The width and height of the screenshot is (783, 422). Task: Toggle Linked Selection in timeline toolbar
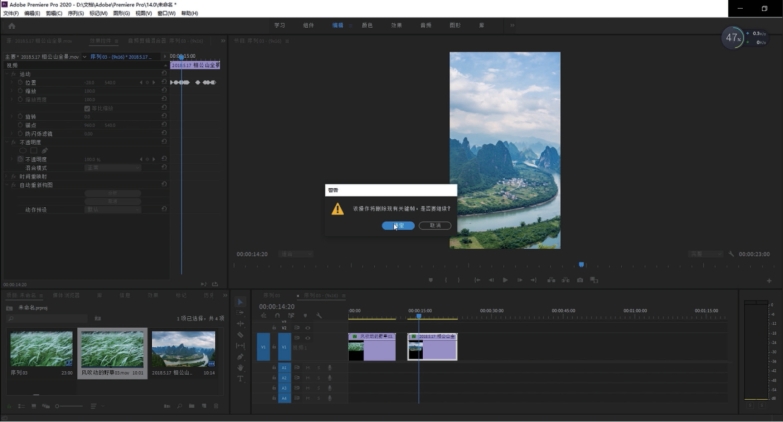pos(291,316)
